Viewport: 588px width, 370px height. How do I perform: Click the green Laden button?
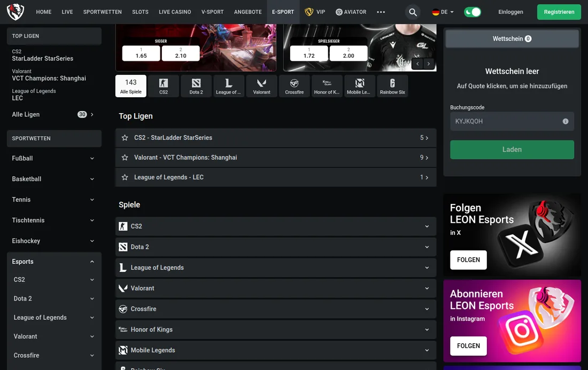(512, 150)
